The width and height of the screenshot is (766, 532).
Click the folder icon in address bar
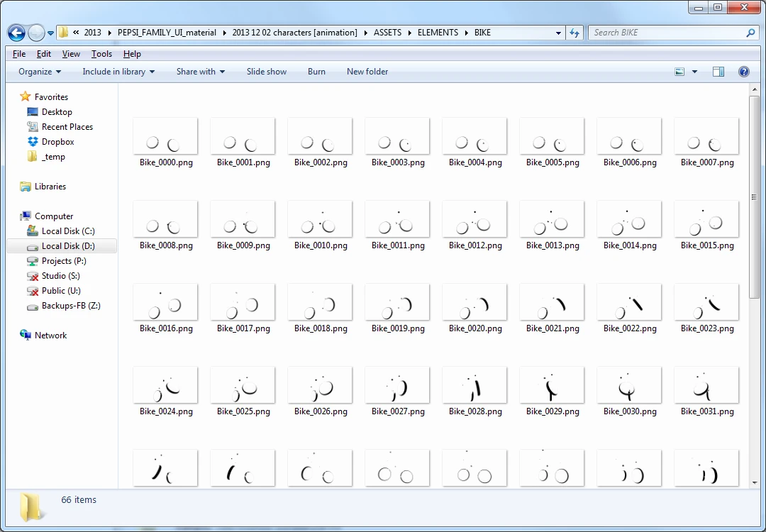(x=64, y=33)
